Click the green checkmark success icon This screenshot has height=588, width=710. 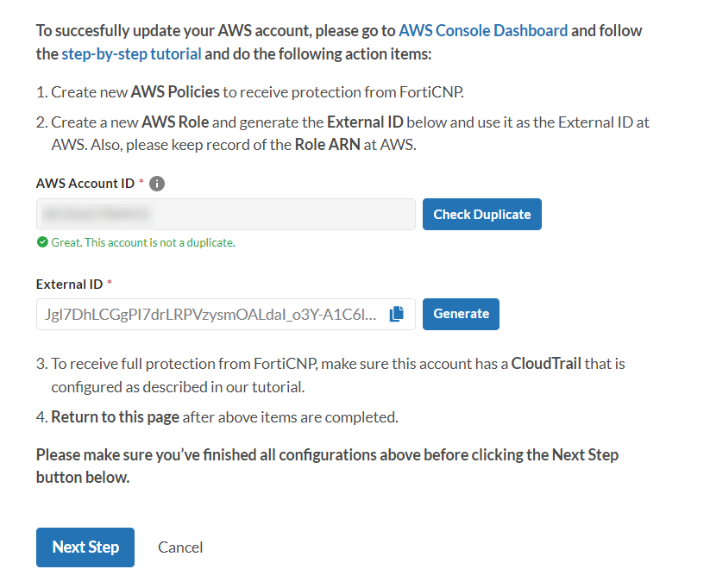(42, 242)
